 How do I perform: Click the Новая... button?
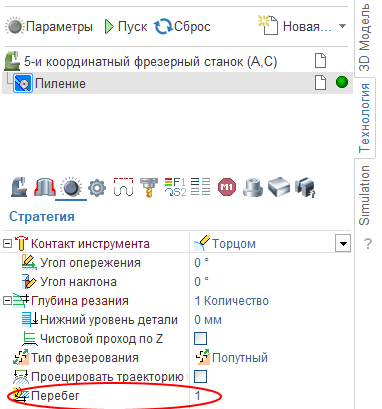(x=295, y=26)
